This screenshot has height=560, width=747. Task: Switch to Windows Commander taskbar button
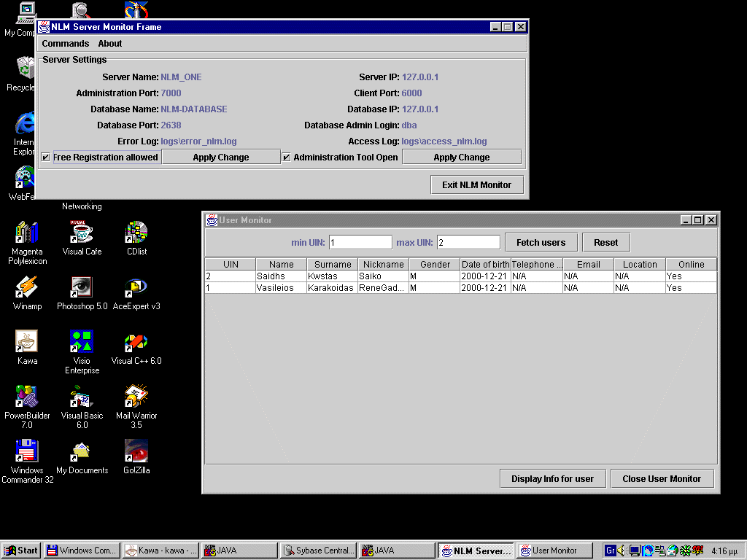coord(82,551)
